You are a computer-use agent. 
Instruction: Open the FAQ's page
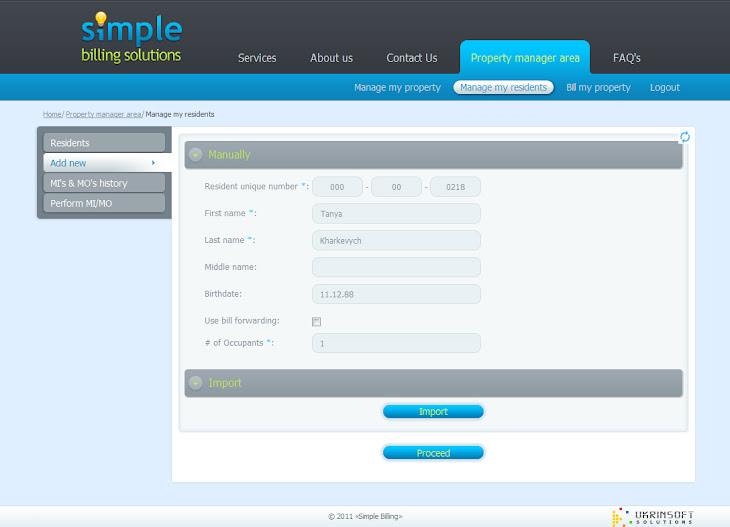[627, 58]
